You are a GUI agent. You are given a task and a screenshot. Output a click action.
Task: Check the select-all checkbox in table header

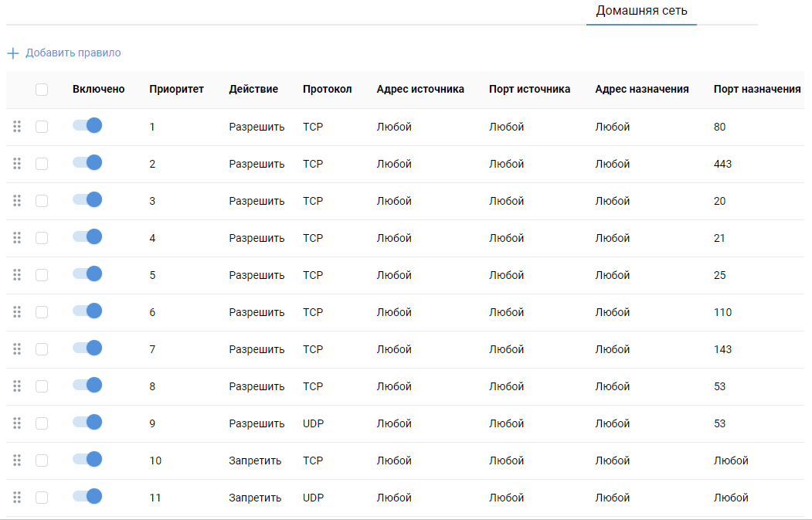(x=42, y=90)
